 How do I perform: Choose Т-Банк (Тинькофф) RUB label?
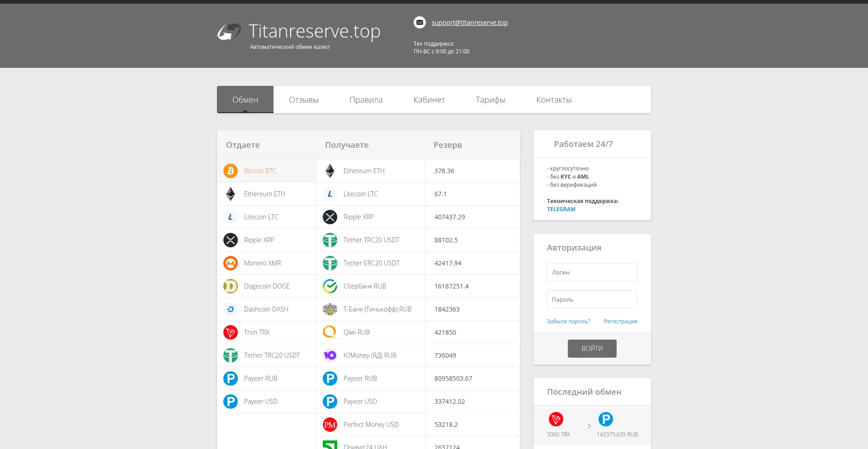click(377, 309)
